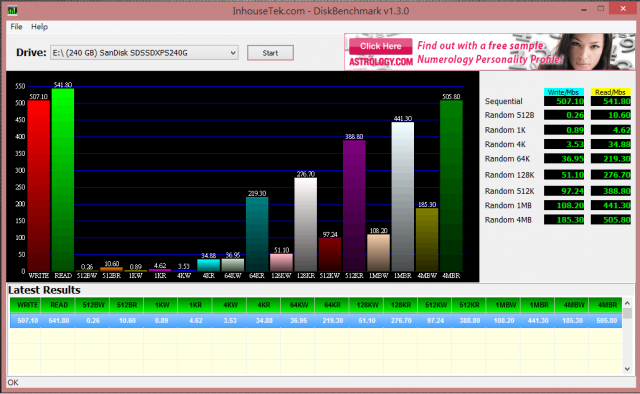Click the pink 128KW bar in chart
Viewport: 640px width, 394px height.
click(281, 263)
